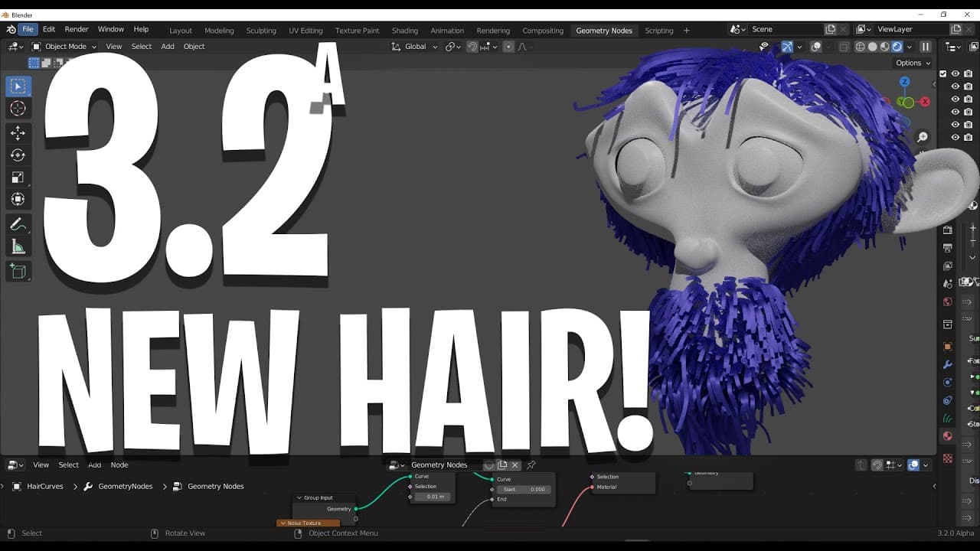Open the Render properties tab

(948, 230)
